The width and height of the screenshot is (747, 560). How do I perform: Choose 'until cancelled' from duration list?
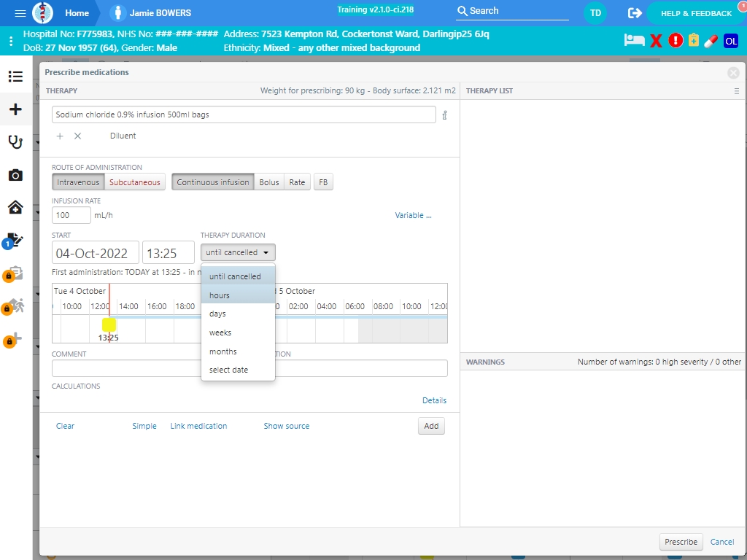239,276
